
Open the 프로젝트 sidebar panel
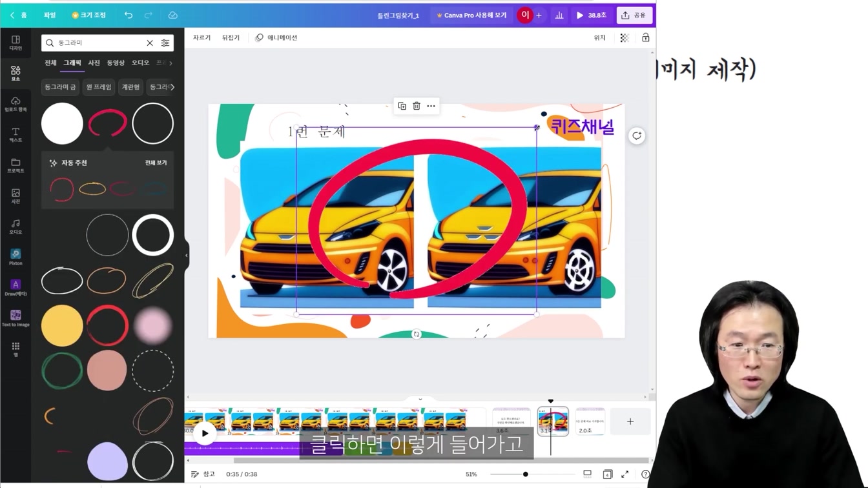15,165
